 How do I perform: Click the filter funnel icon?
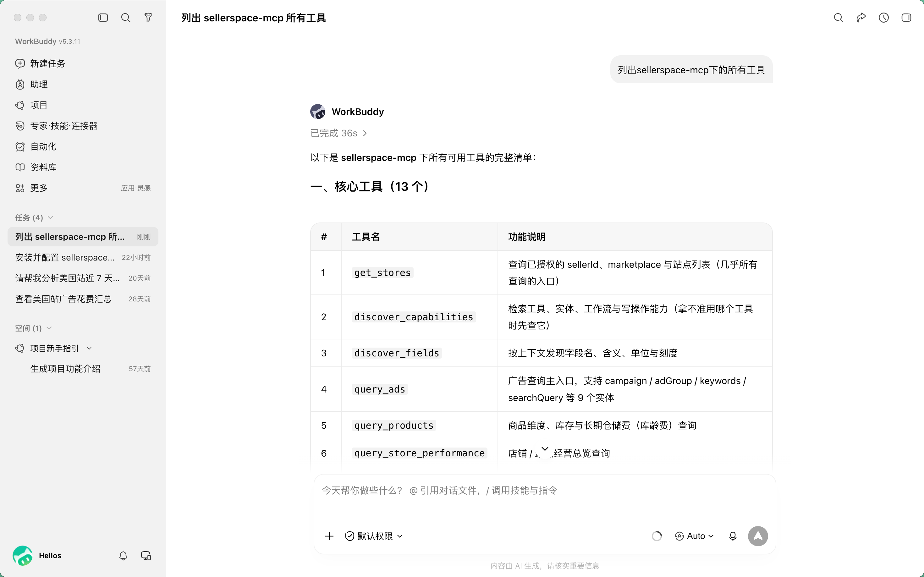click(148, 18)
